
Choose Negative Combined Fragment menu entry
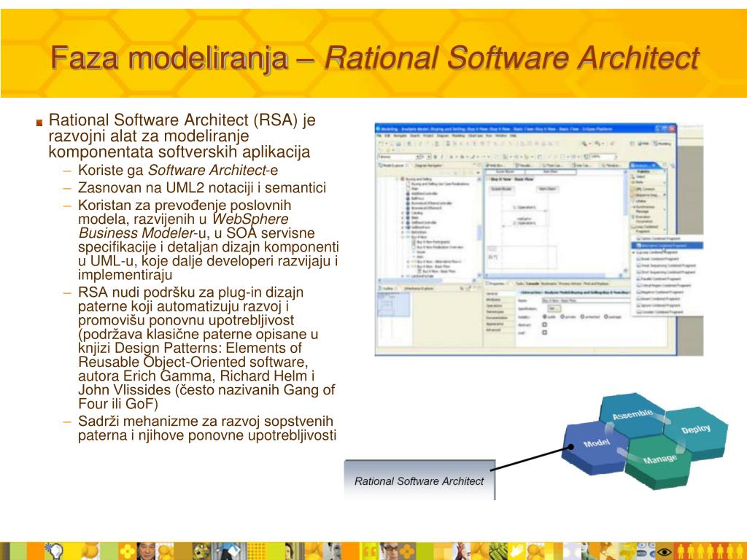click(660, 292)
